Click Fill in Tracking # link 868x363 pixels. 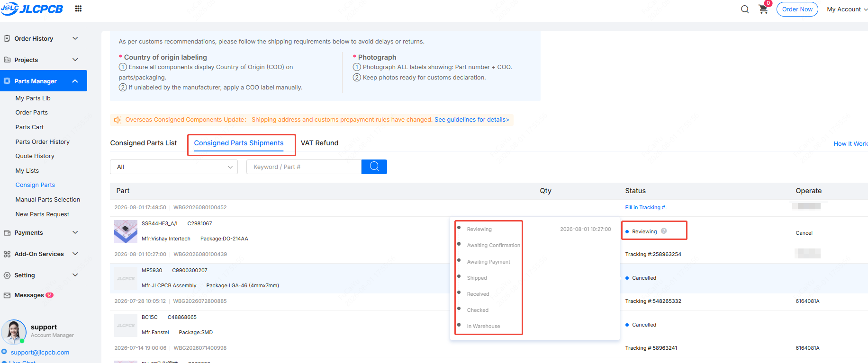tap(646, 207)
